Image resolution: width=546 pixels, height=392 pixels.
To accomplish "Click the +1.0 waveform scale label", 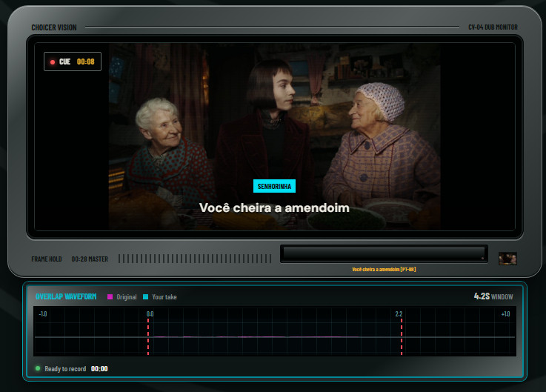I will 505,314.
